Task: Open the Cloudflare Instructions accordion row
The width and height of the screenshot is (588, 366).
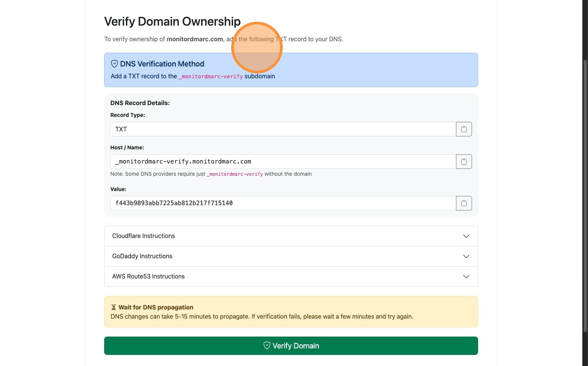Action: [x=291, y=236]
